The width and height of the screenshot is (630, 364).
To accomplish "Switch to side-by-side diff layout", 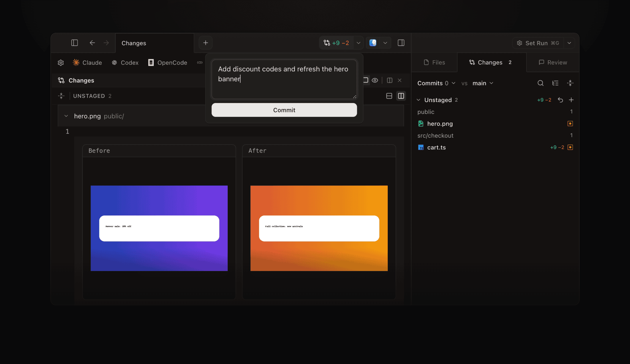I will tap(401, 96).
